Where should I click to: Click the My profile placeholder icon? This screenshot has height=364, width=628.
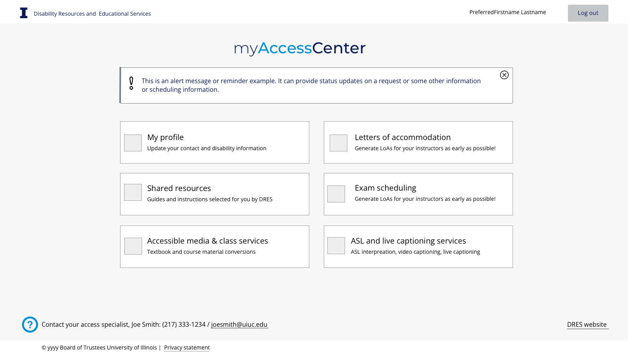pyautogui.click(x=133, y=143)
